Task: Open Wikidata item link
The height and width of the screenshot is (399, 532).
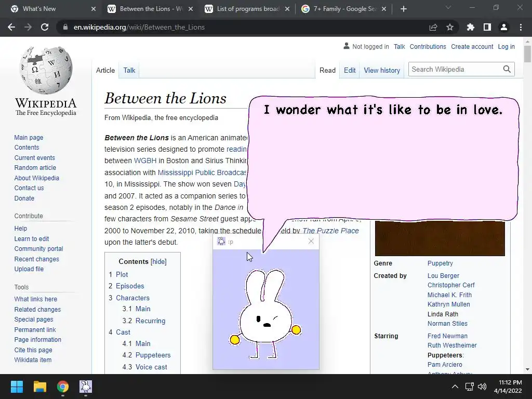Action: pyautogui.click(x=33, y=360)
